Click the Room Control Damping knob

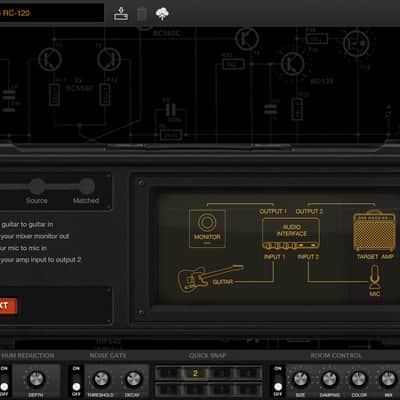click(330, 379)
